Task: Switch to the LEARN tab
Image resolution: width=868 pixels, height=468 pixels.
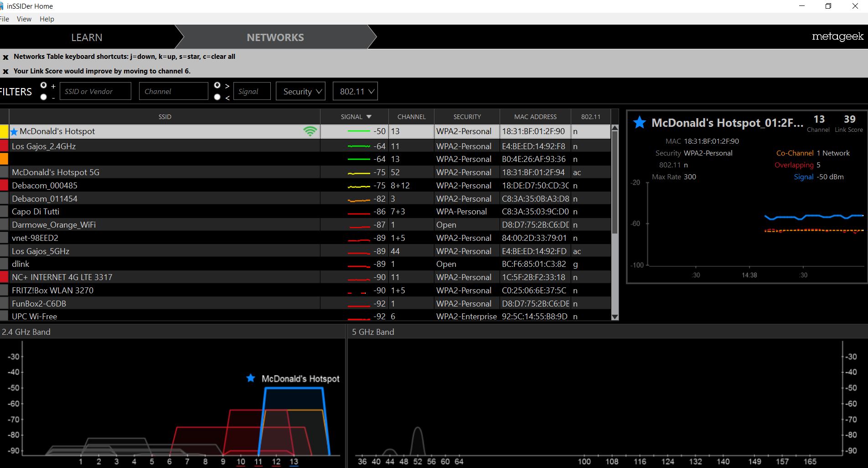Action: pyautogui.click(x=87, y=37)
